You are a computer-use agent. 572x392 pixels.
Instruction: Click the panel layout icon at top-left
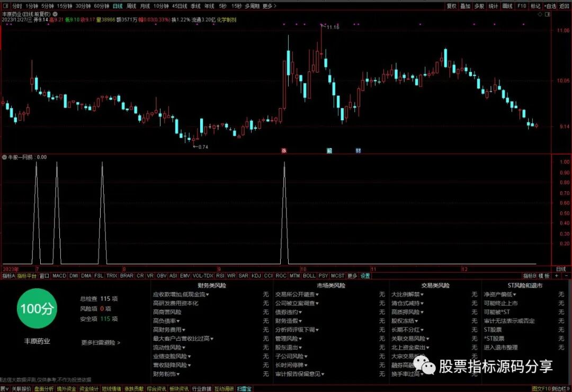[5, 6]
